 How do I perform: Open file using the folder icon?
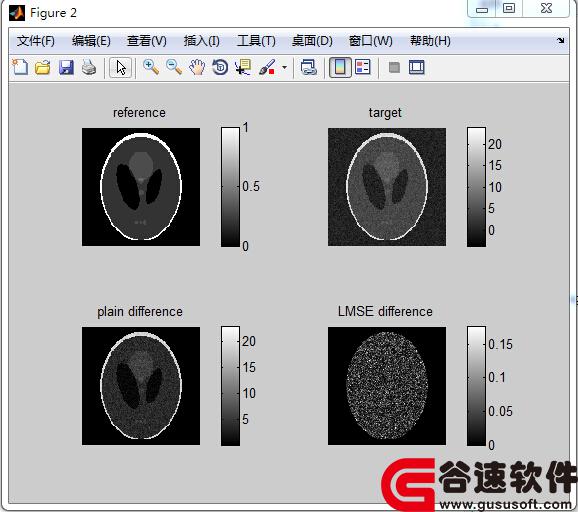43,67
